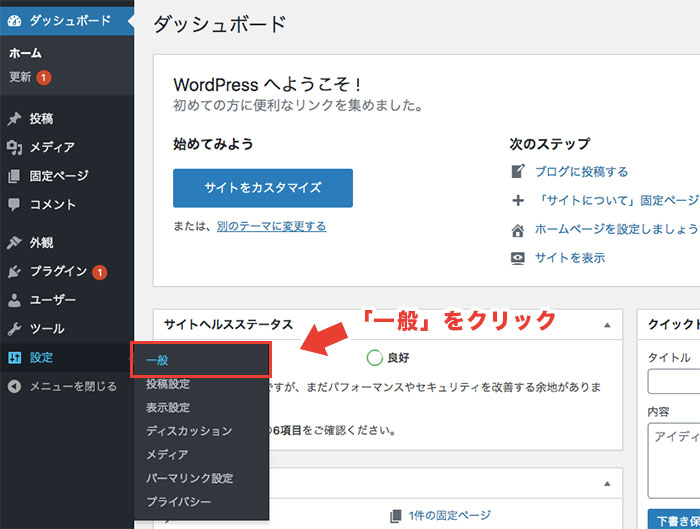The width and height of the screenshot is (700, 529).
Task: Click the media icon beside メディア in sidebar
Action: coord(14,147)
